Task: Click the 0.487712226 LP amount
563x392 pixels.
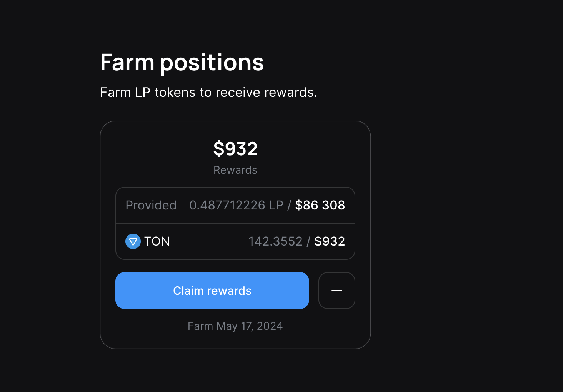Action: [x=227, y=205]
